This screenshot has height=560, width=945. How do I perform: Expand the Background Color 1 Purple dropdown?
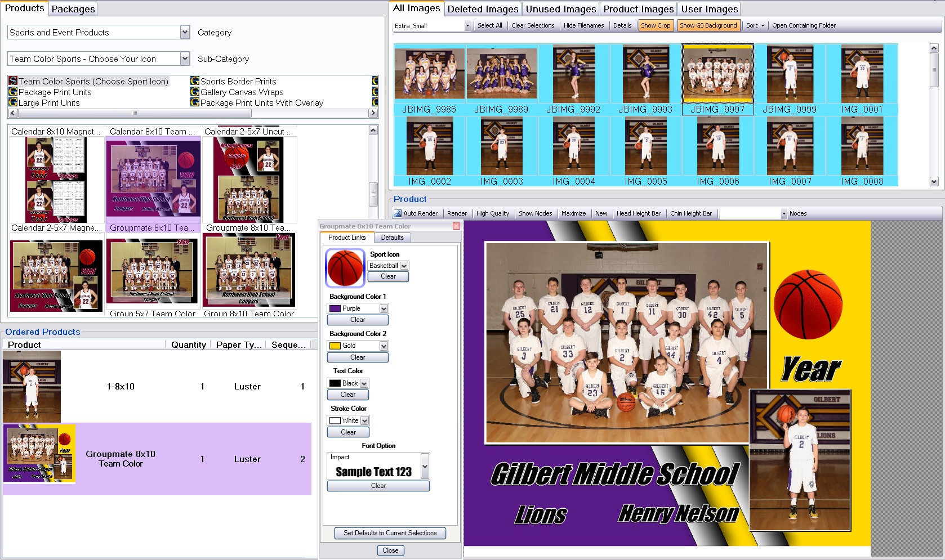click(x=384, y=308)
